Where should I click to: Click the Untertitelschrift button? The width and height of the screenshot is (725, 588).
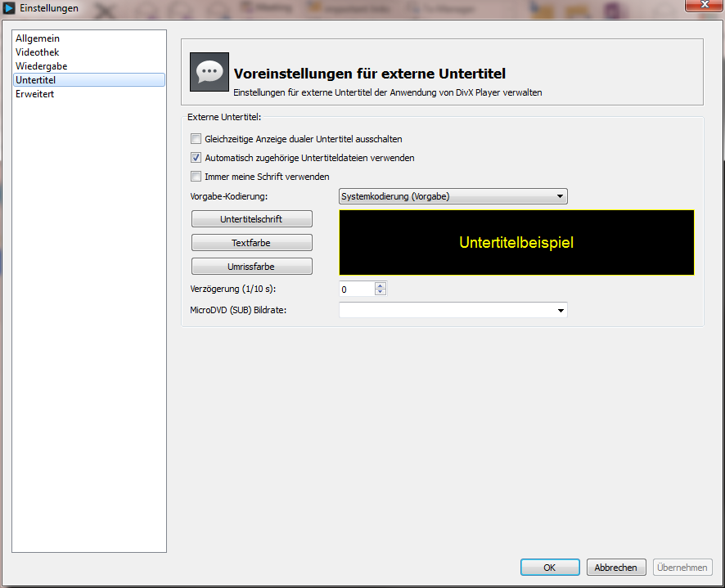pos(251,219)
